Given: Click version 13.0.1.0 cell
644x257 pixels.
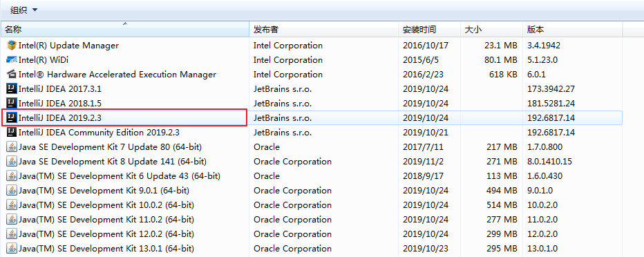Looking at the screenshot, I should point(542,249).
